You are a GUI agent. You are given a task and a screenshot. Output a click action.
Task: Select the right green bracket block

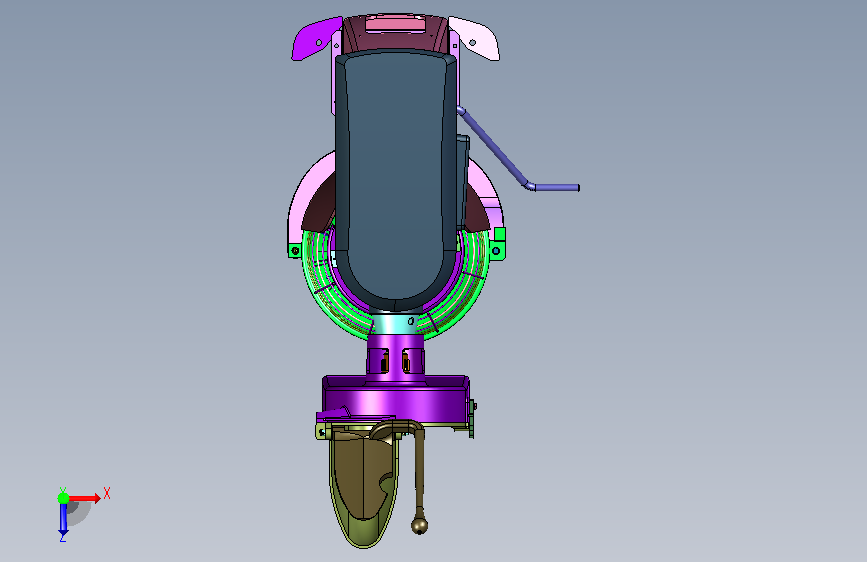click(499, 243)
